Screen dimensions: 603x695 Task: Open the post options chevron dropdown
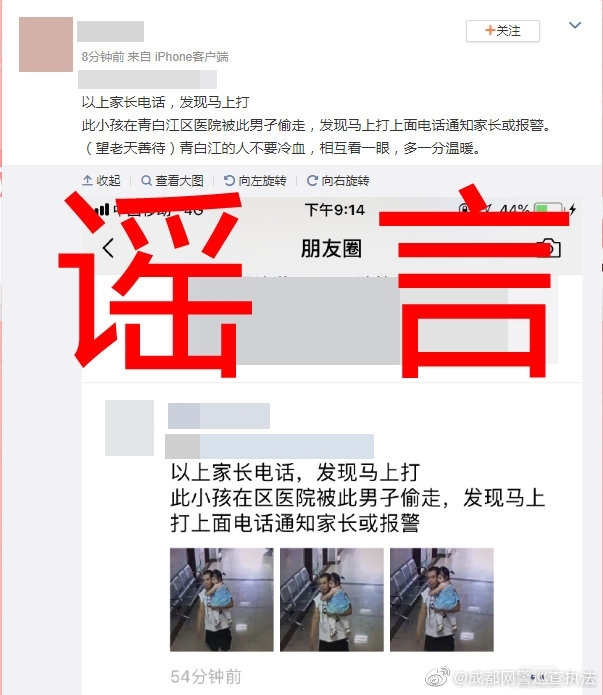(575, 25)
